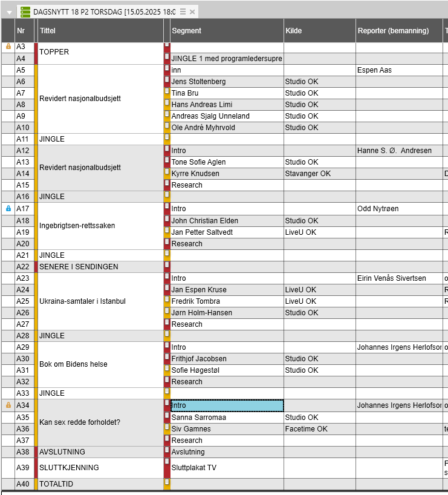Image resolution: width=448 pixels, height=495 pixels.
Task: Select the SENERE I SENDINGEN title
Action: (100, 267)
